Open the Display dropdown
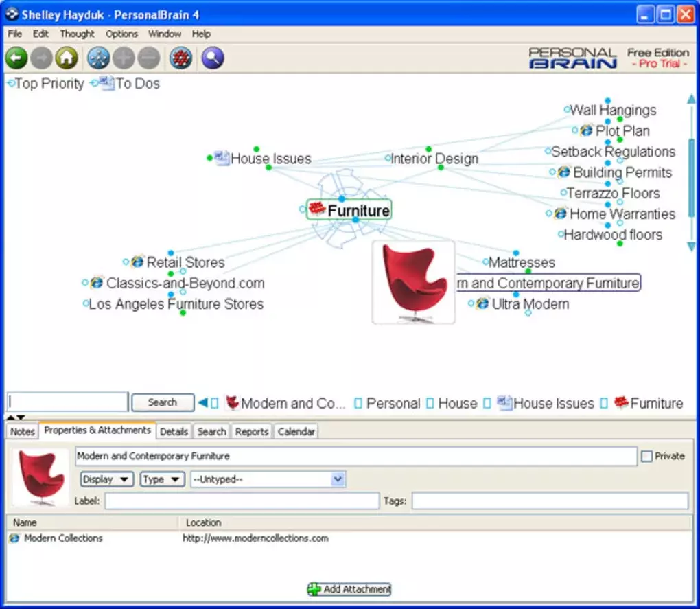This screenshot has height=609, width=700. click(106, 479)
